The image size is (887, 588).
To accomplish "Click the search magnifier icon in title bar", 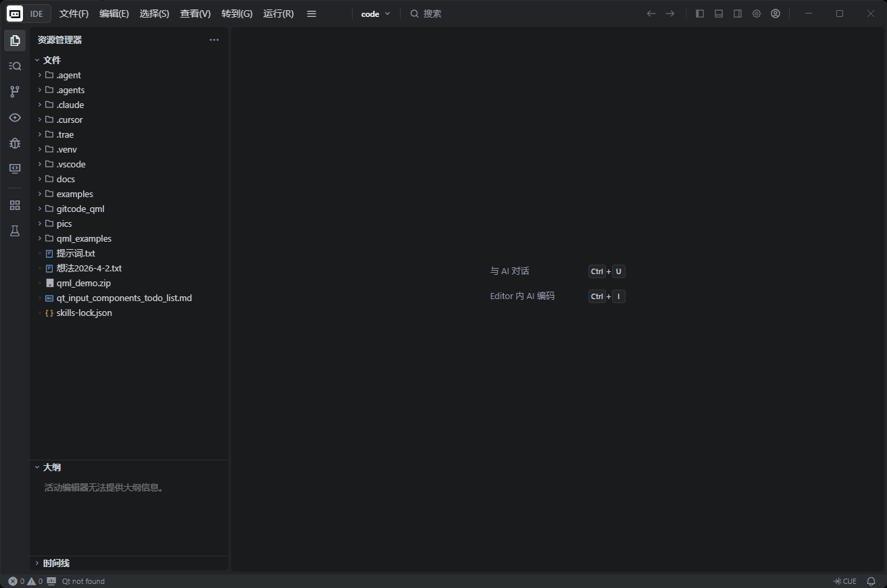I will [415, 14].
